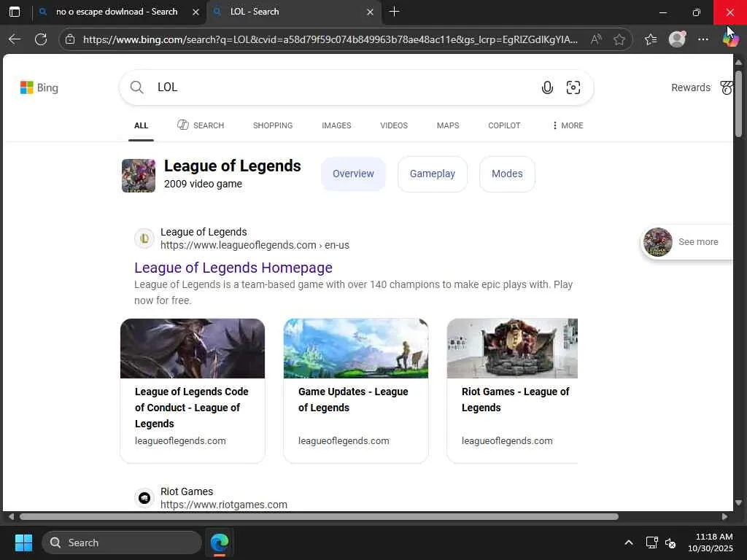Open the tab actions menu icon
The image size is (747, 560).
[15, 12]
